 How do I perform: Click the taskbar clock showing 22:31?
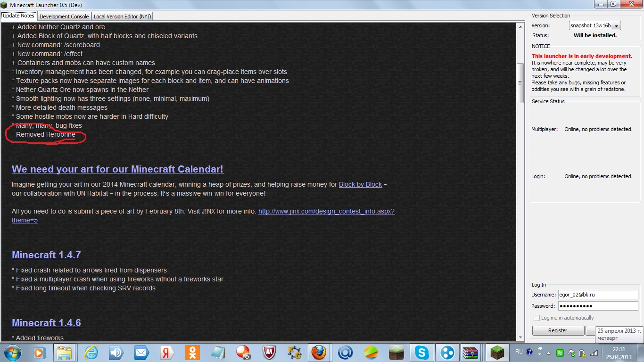(x=619, y=353)
